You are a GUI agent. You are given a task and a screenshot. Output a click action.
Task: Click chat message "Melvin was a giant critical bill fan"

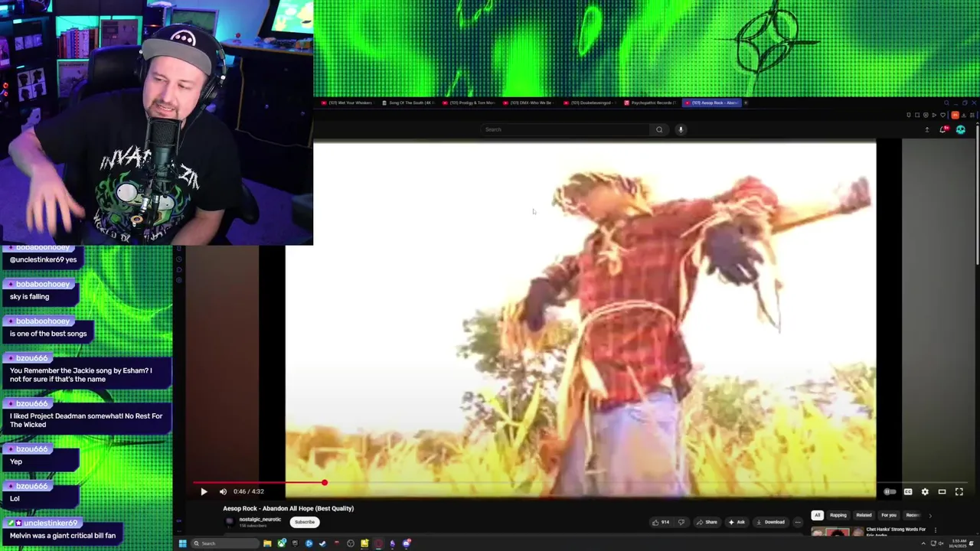pyautogui.click(x=63, y=536)
